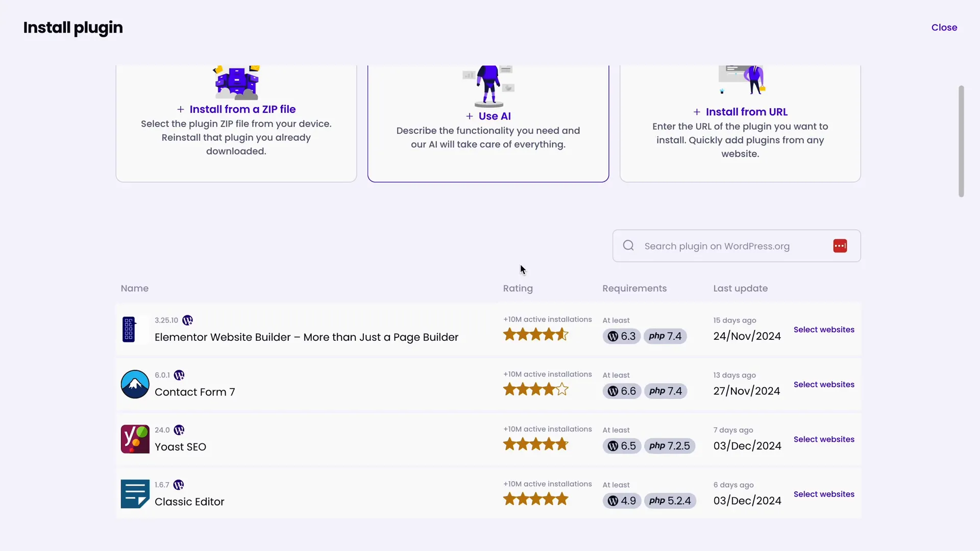
Task: Click the '7 days ago' label
Action: point(733,430)
